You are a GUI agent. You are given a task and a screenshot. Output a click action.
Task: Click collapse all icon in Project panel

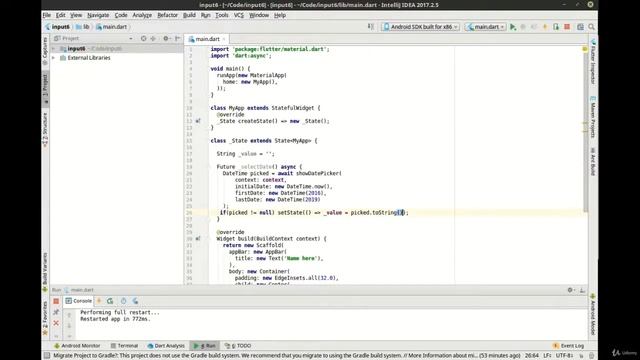[153, 38]
